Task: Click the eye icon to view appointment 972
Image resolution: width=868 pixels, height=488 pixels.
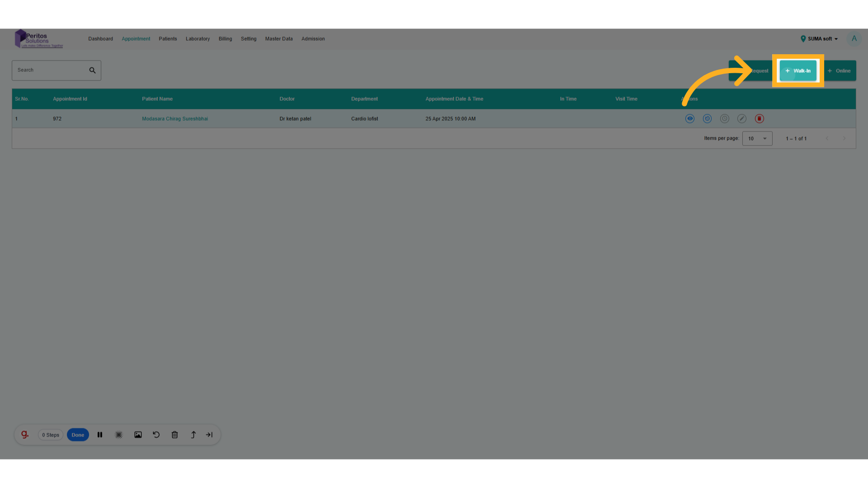Action: 689,118
